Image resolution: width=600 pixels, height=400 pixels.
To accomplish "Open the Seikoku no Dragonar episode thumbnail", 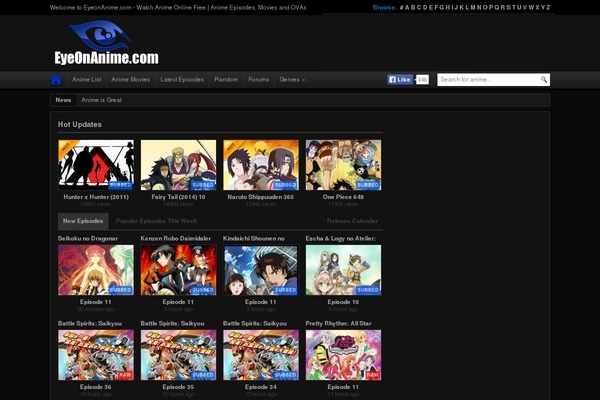I will [96, 270].
